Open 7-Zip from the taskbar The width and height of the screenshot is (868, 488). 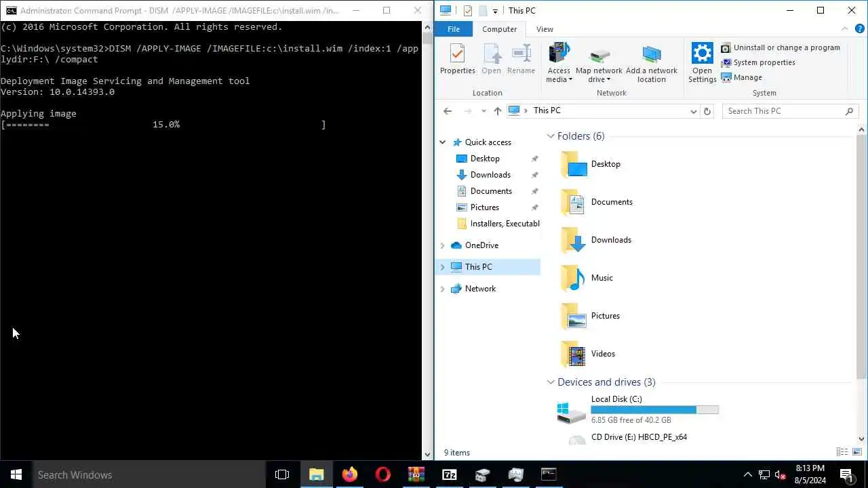[x=450, y=474]
